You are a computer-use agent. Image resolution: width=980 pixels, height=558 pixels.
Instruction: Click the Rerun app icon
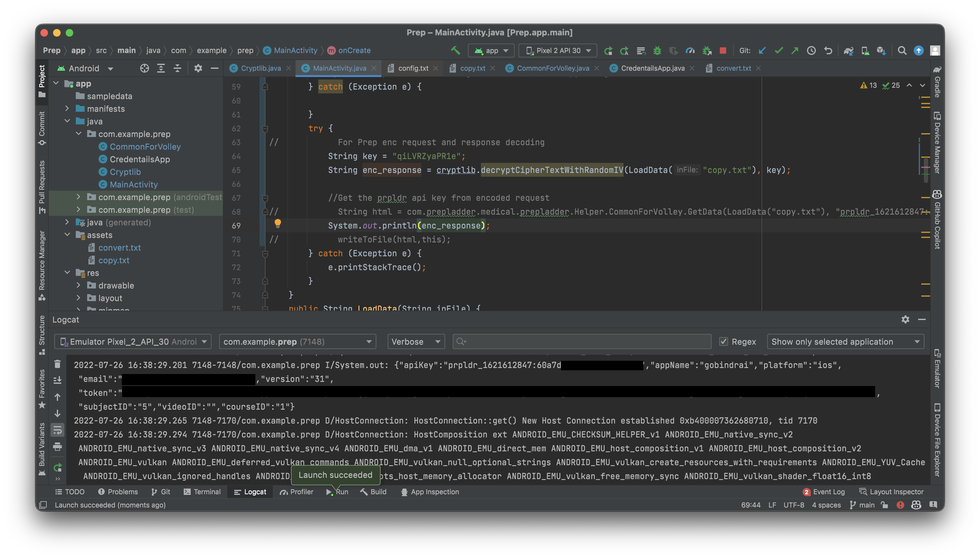(608, 50)
